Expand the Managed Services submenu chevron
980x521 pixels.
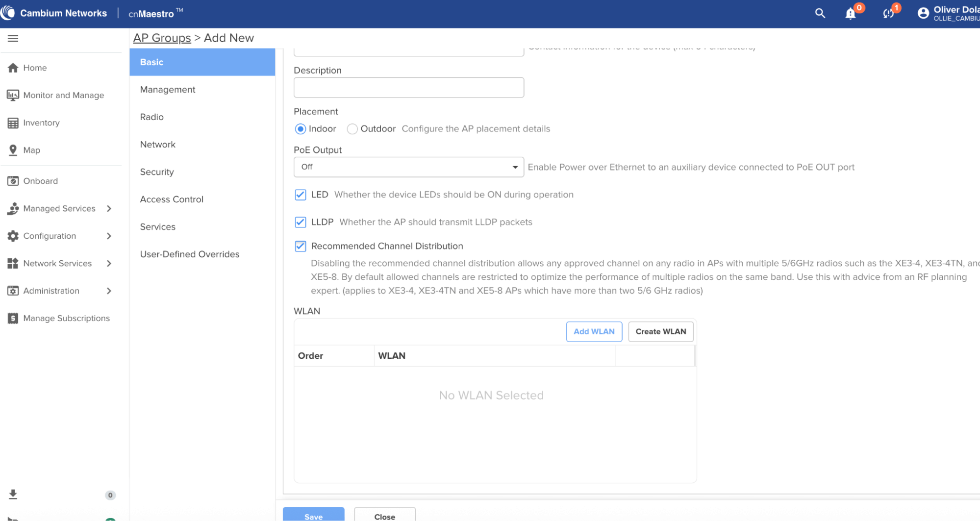109,208
